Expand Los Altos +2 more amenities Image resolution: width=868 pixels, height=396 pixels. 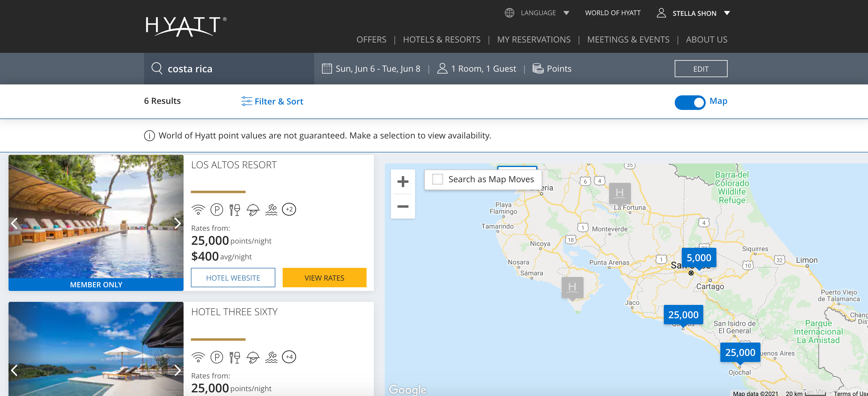(x=289, y=210)
